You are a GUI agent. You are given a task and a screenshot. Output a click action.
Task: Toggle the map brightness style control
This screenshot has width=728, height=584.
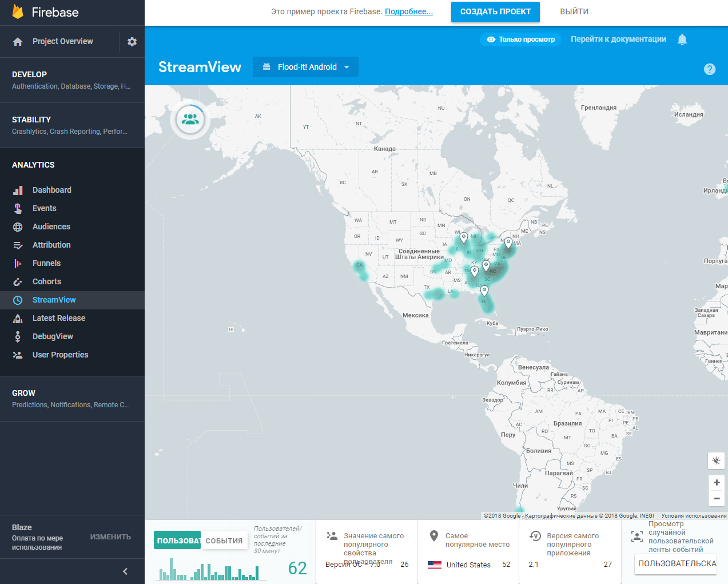pyautogui.click(x=716, y=460)
